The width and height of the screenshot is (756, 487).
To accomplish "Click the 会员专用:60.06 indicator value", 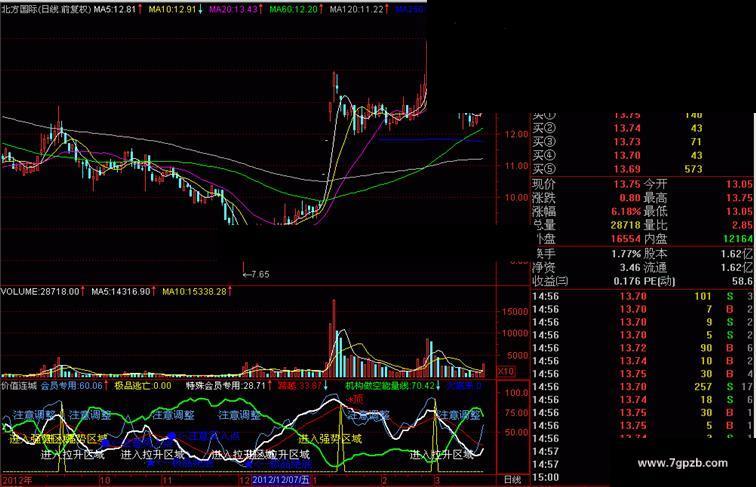I will pyautogui.click(x=72, y=386).
